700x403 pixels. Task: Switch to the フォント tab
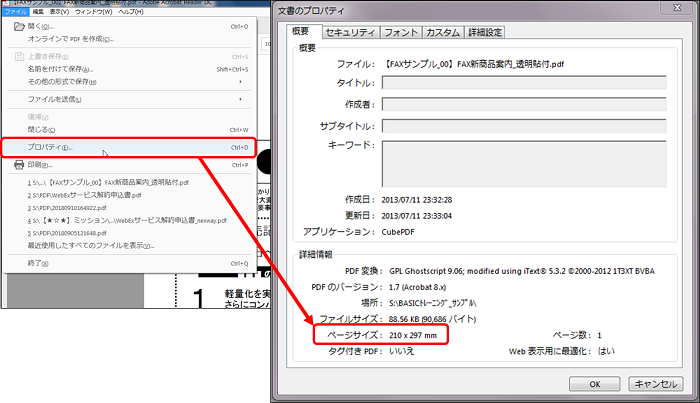pyautogui.click(x=401, y=33)
